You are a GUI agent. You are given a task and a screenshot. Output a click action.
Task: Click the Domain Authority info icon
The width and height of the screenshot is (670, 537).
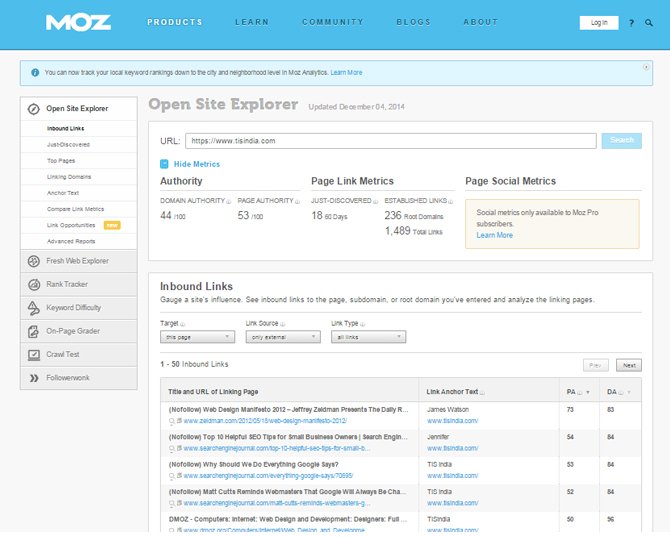click(229, 202)
